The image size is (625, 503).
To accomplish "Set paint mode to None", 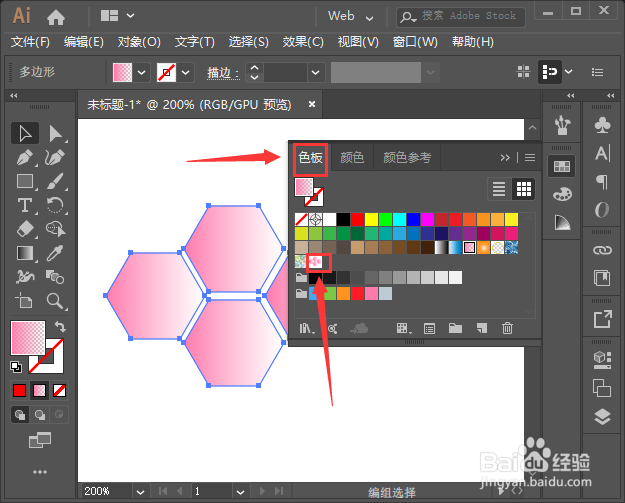I will click(x=59, y=390).
